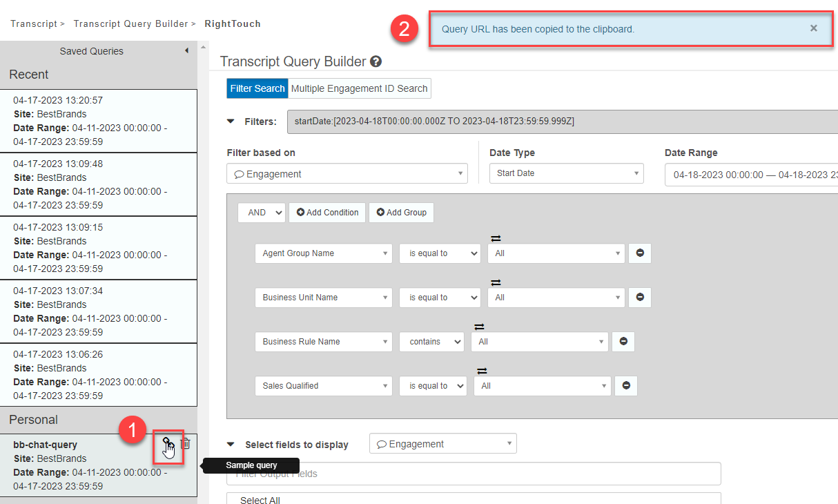Click the Add Group button
The width and height of the screenshot is (838, 504).
(x=401, y=213)
